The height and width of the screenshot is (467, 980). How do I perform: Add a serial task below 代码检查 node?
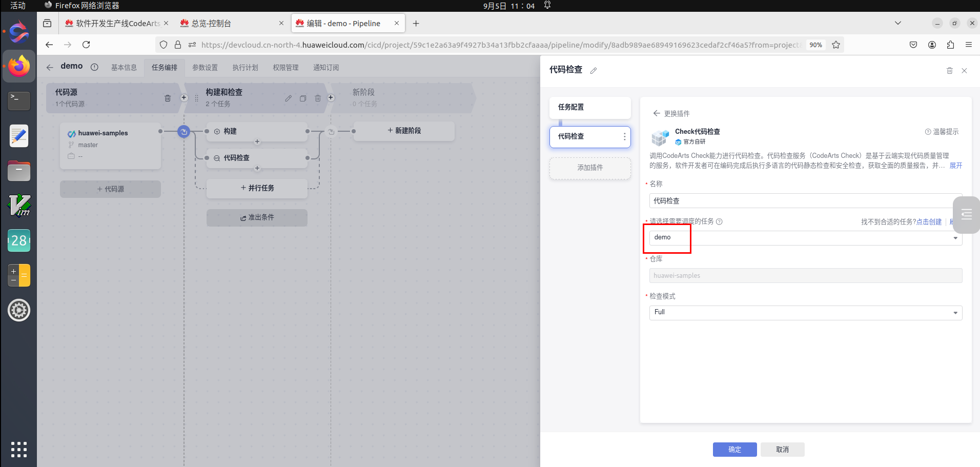[x=257, y=169]
